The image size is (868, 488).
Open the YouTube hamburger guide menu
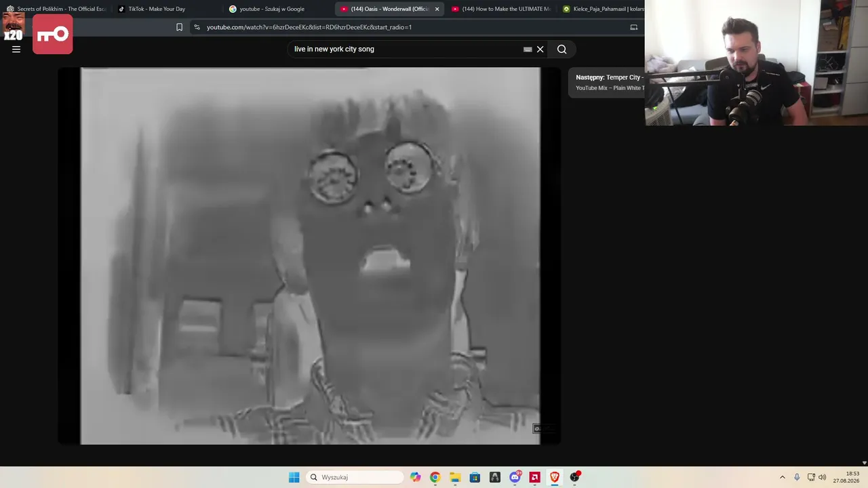[16, 49]
